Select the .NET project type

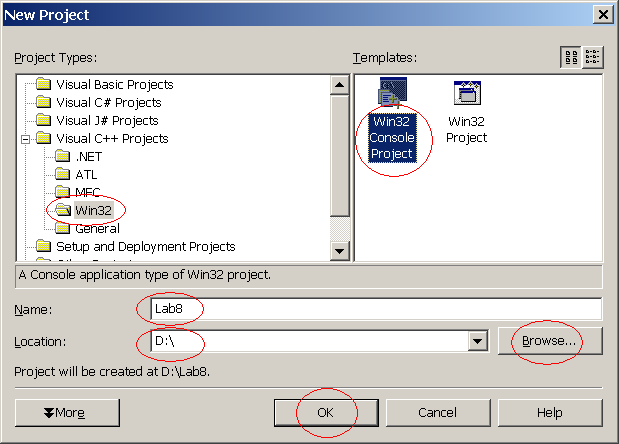point(89,157)
